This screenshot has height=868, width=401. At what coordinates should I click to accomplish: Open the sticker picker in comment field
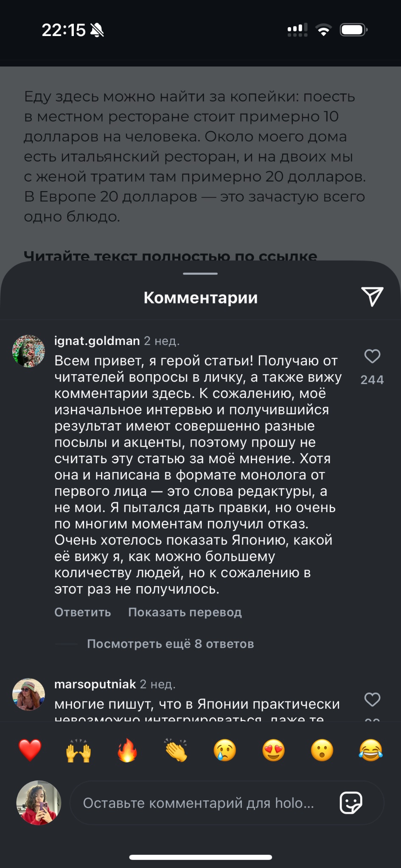(x=351, y=803)
